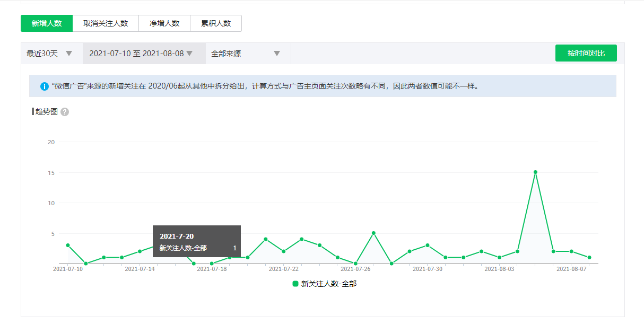Click the triangle arrow beside 全部来源

(276, 54)
